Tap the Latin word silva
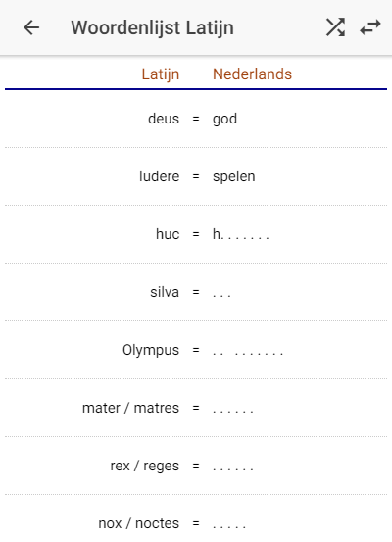Image resolution: width=392 pixels, height=542 pixels. pyautogui.click(x=165, y=292)
